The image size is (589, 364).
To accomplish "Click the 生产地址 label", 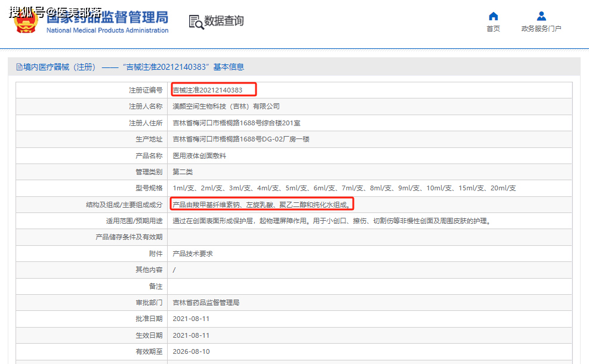I will coord(149,139).
